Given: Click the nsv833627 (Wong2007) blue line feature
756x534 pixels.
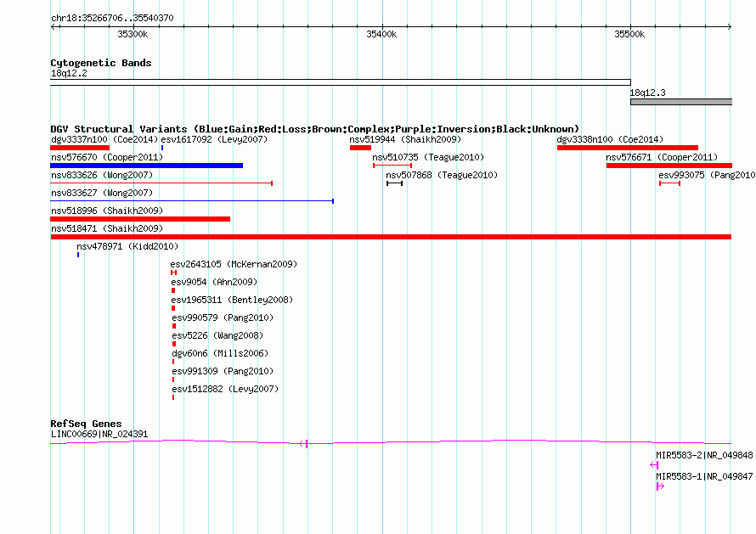Looking at the screenshot, I should 192,201.
